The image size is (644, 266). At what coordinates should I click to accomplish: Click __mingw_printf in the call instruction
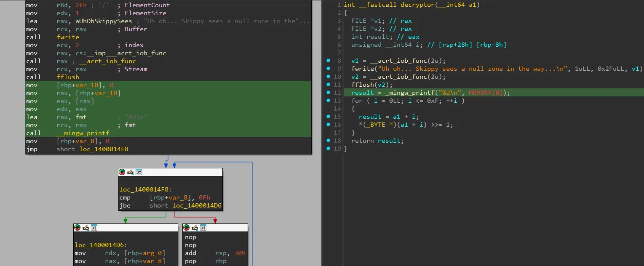tap(83, 133)
